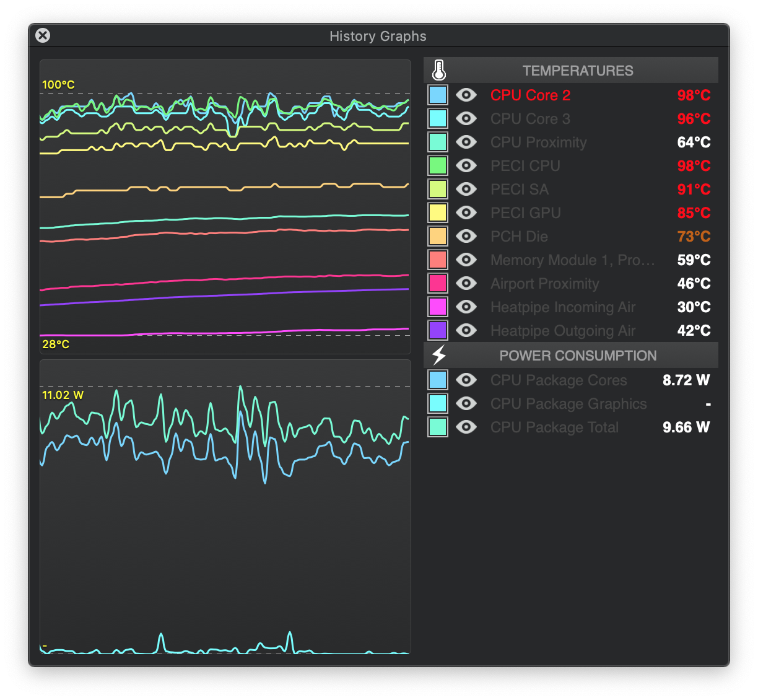Image resolution: width=758 pixels, height=700 pixels.
Task: Toggle the eye icon for PECI GPU
Action: coord(466,212)
